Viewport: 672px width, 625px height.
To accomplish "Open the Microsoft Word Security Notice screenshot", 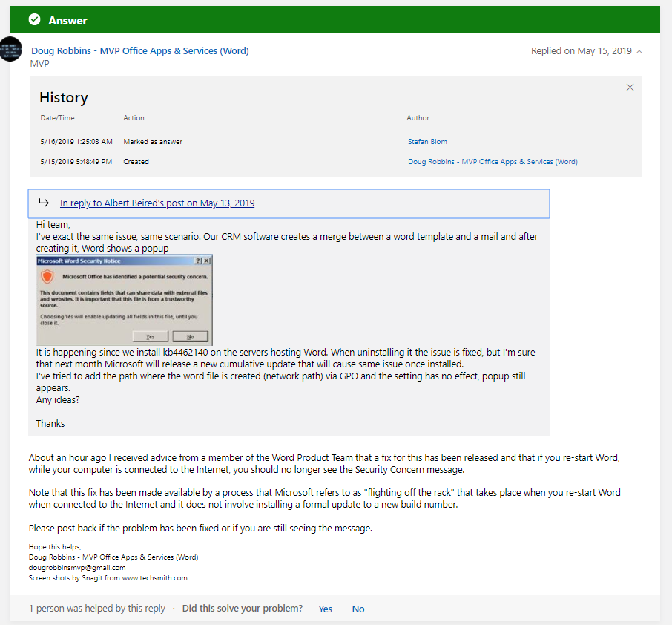I will 125,301.
